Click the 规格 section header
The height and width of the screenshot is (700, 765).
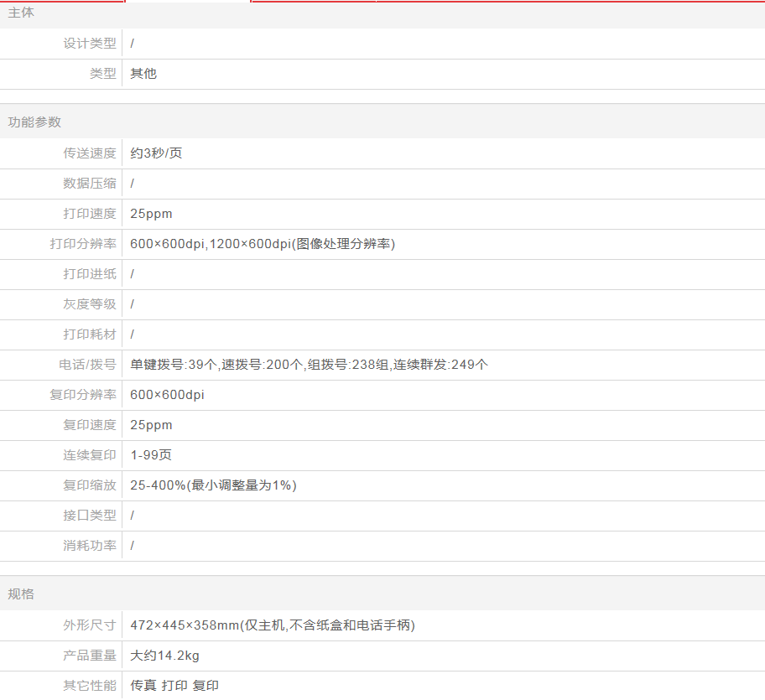pos(22,594)
